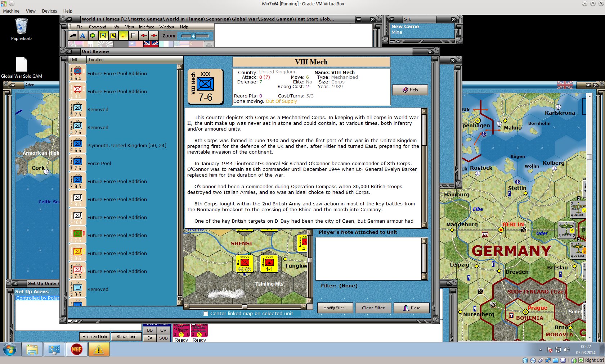Open the VirtualBox View menu
This screenshot has height=364, width=605.
coord(31,11)
